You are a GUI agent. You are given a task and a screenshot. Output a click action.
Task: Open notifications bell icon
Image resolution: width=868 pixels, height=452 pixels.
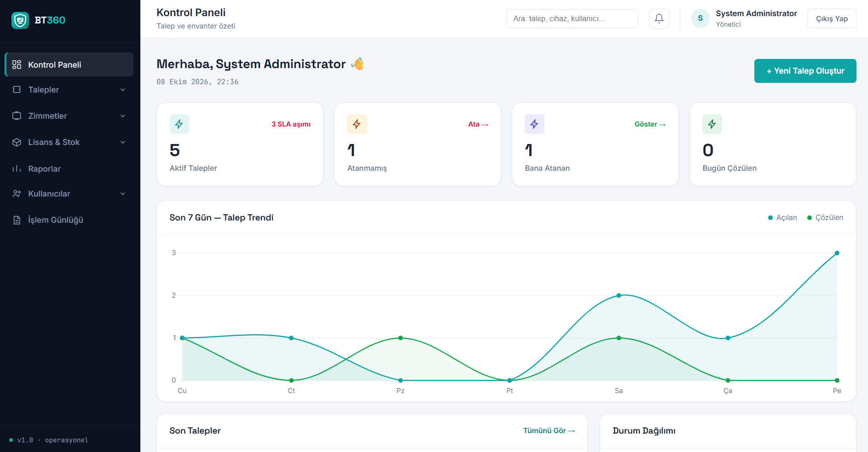pos(659,18)
